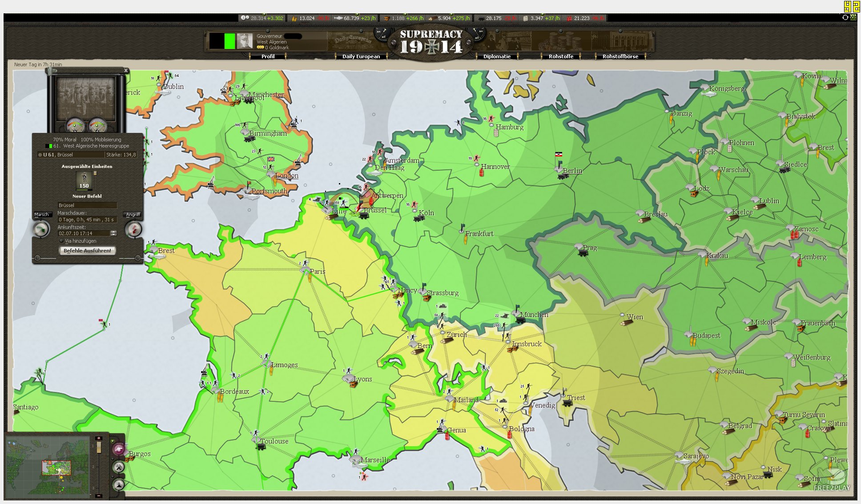This screenshot has height=504, width=861.
Task: Click the green march arrow round button
Action: [42, 229]
